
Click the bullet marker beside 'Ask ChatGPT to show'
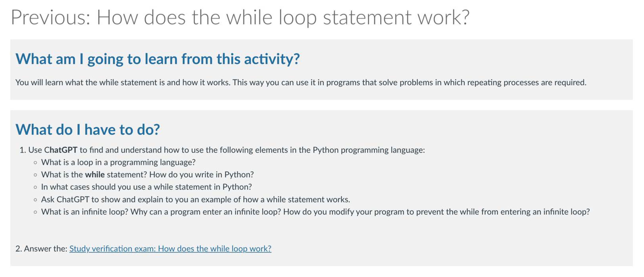pos(35,200)
